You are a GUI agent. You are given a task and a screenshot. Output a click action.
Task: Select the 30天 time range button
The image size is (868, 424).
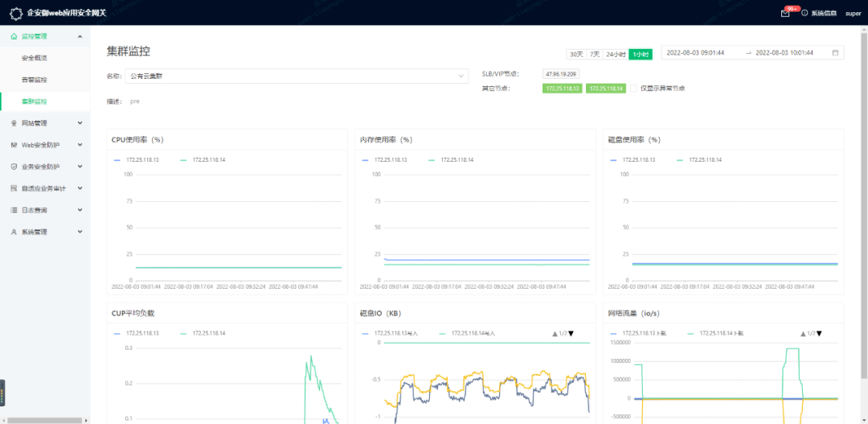(x=575, y=54)
